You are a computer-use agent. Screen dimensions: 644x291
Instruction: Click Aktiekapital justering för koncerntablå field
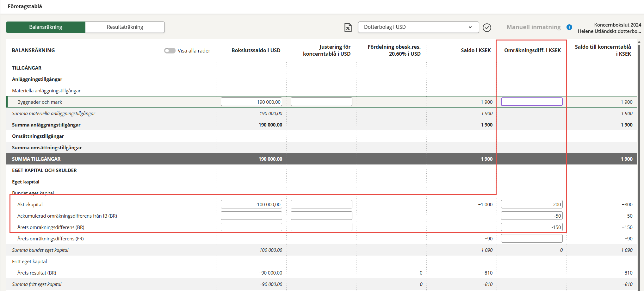tap(321, 204)
